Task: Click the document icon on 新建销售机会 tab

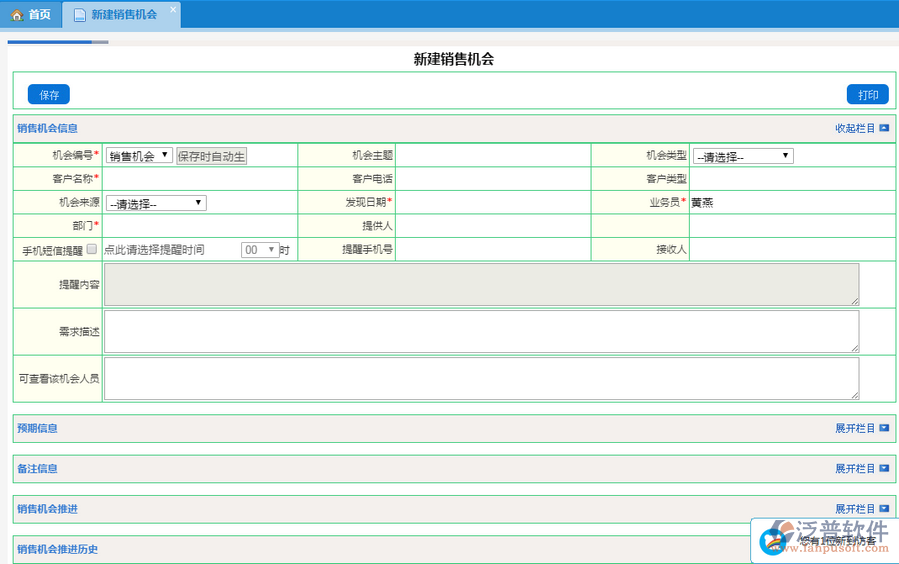Action: coord(80,15)
